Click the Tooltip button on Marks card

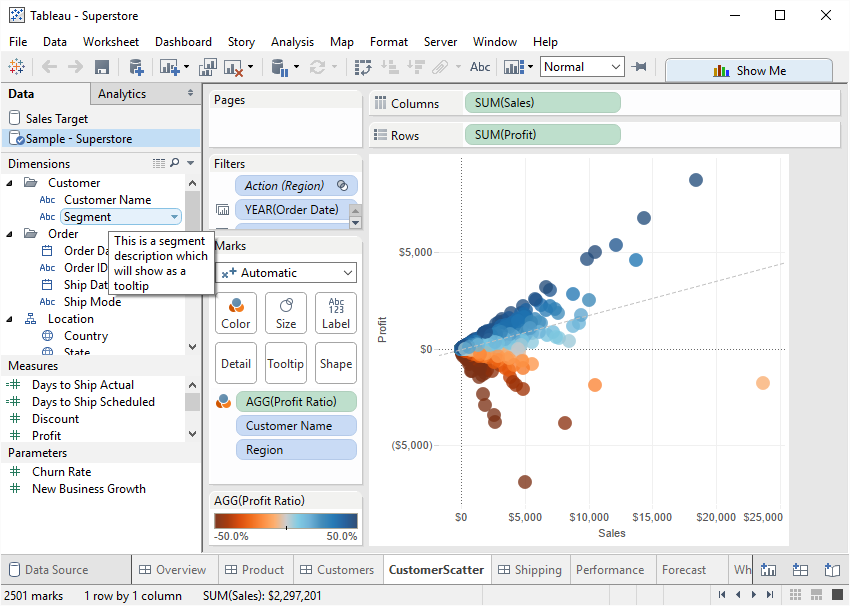point(286,363)
